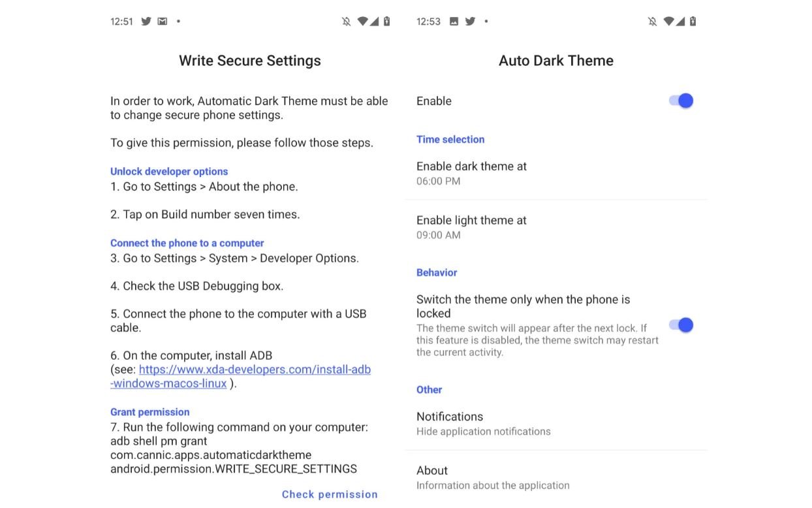This screenshot has width=812, height=508.
Task: Tap the muted bell icon above Write Secure Settings
Action: tap(346, 22)
